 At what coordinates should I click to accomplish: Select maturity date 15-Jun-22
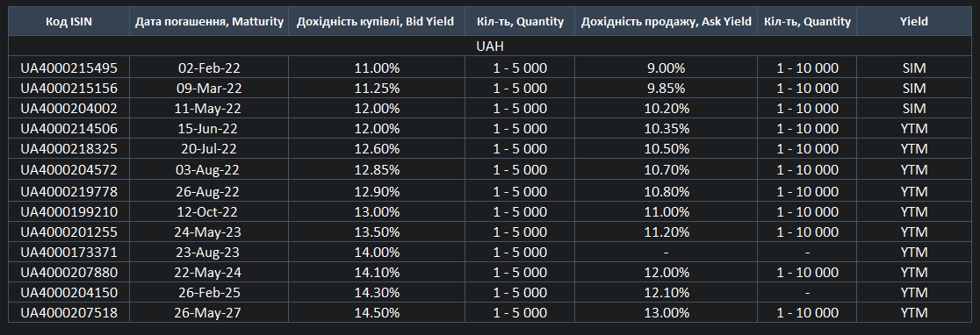[209, 129]
